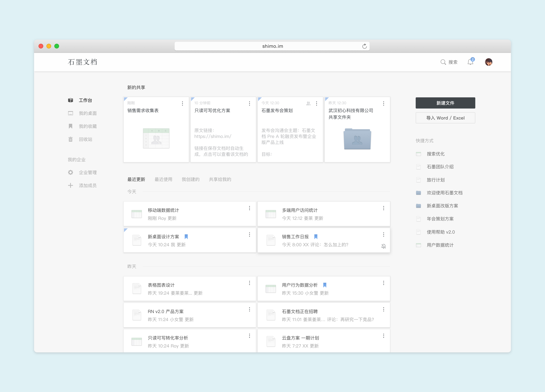Click the 添加成员 plus icon
Image resolution: width=545 pixels, height=392 pixels.
point(70,185)
